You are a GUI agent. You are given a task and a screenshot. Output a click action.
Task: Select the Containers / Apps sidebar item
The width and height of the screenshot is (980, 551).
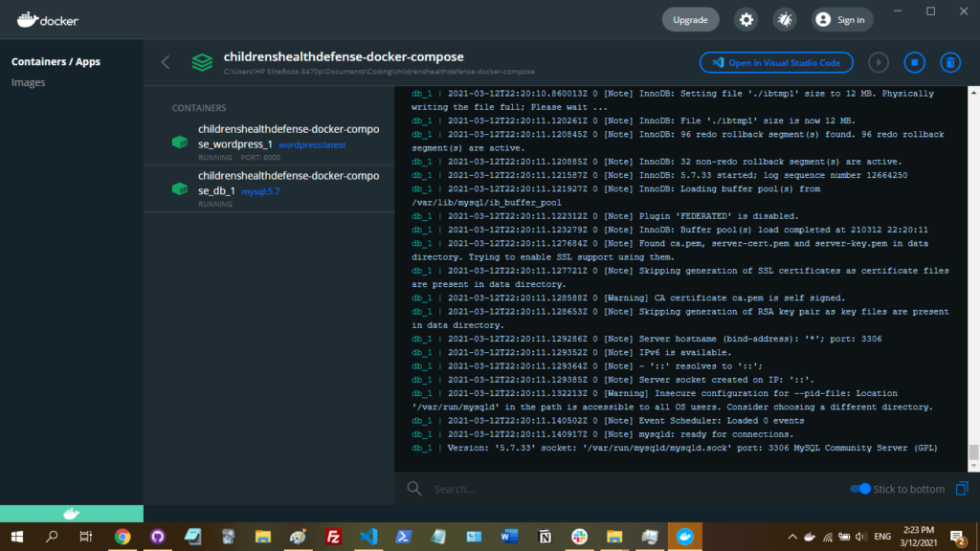pyautogui.click(x=56, y=61)
